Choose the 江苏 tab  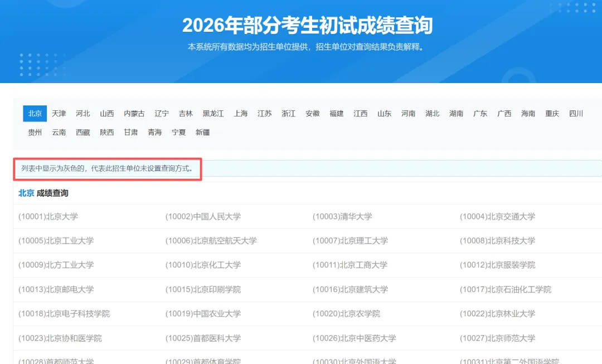click(265, 114)
